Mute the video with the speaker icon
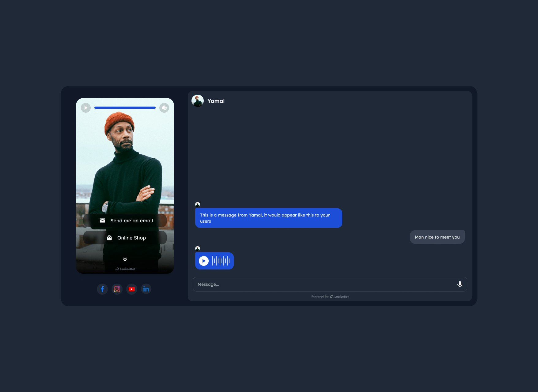 point(164,107)
